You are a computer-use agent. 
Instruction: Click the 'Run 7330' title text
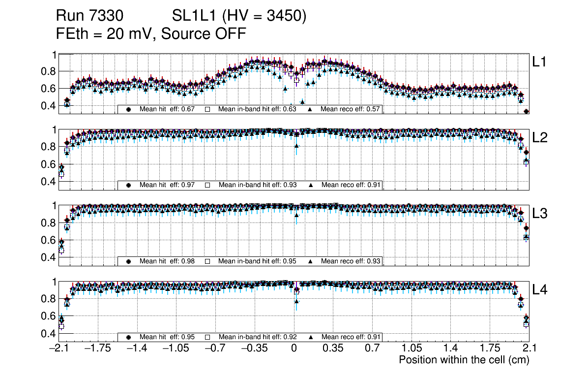coord(88,17)
